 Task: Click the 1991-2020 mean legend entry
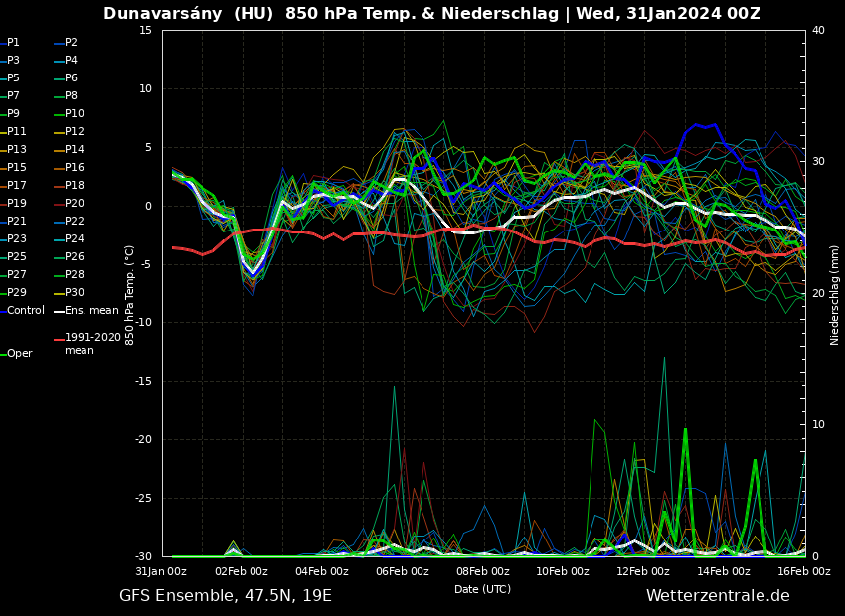tap(92, 344)
